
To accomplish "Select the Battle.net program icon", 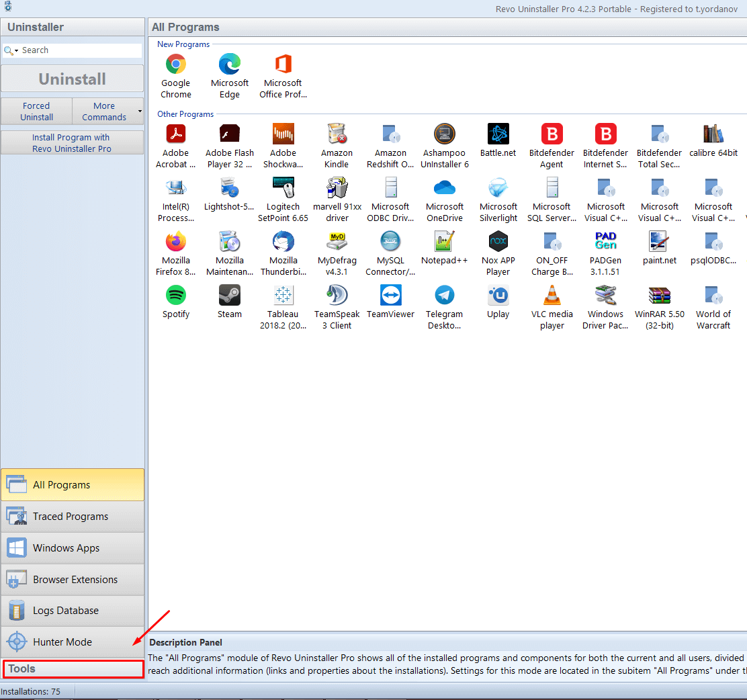I will coord(498,134).
